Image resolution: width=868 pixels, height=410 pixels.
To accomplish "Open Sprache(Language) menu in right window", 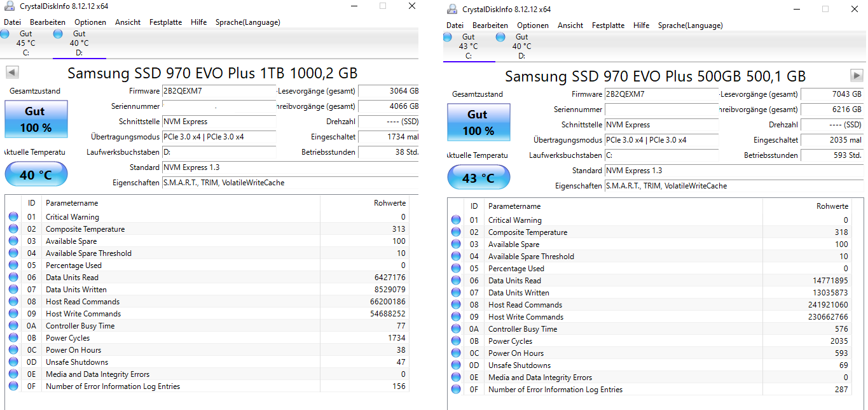I will point(691,25).
